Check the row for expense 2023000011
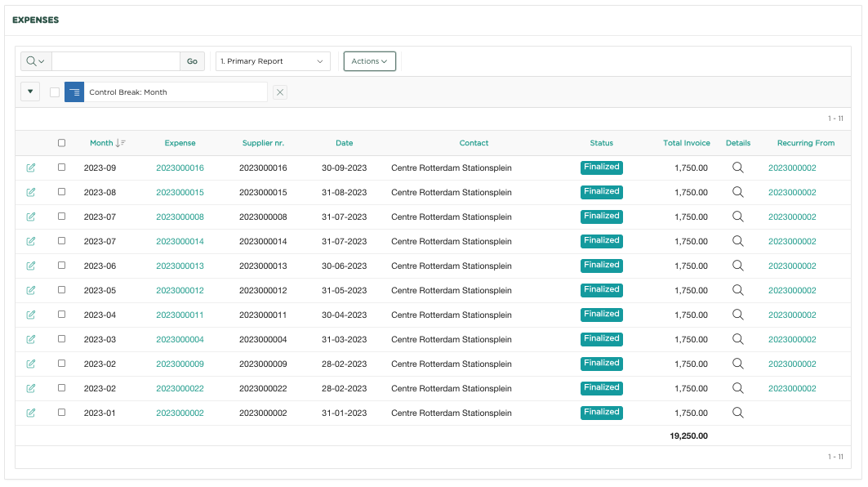Viewport: 868px width, 487px height. (x=61, y=314)
